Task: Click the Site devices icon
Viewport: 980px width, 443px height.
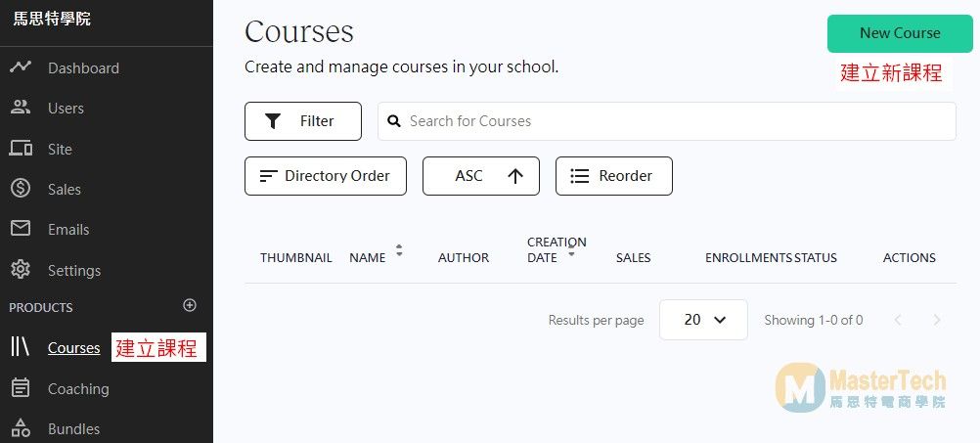Action: [x=21, y=149]
